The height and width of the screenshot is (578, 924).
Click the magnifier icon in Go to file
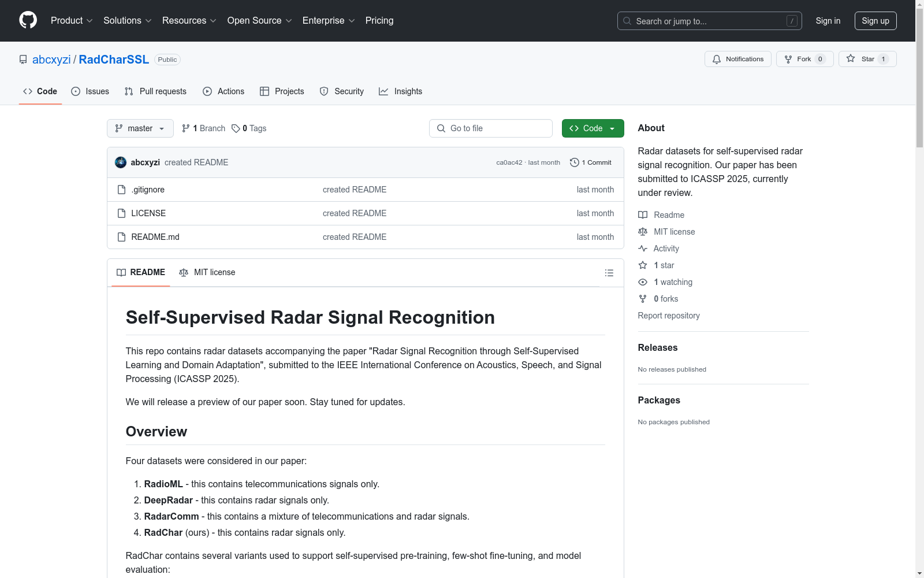point(441,128)
